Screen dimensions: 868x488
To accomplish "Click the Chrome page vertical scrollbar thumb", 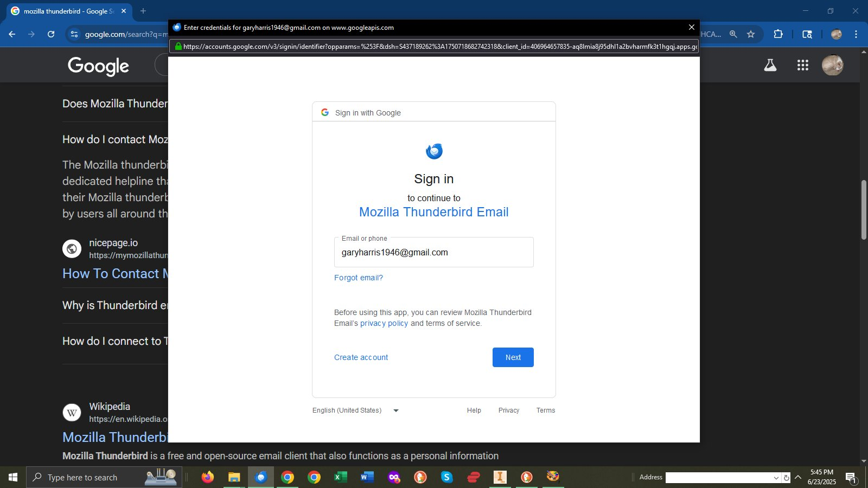I will pyautogui.click(x=864, y=210).
